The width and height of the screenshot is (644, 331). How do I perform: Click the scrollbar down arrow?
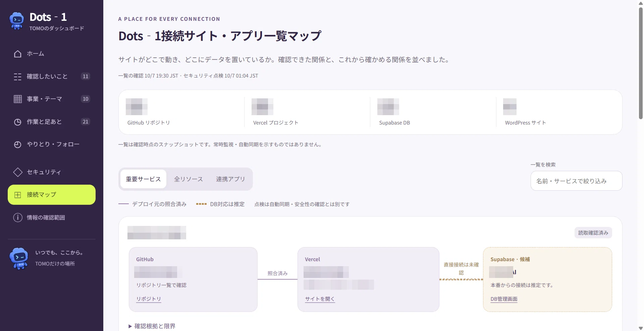(641, 328)
